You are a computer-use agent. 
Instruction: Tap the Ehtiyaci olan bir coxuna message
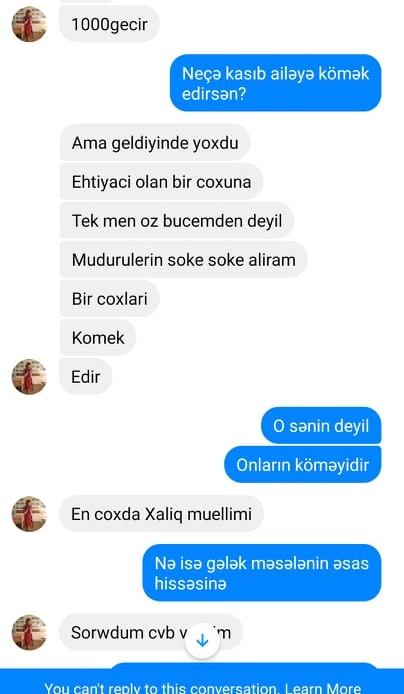(x=162, y=181)
